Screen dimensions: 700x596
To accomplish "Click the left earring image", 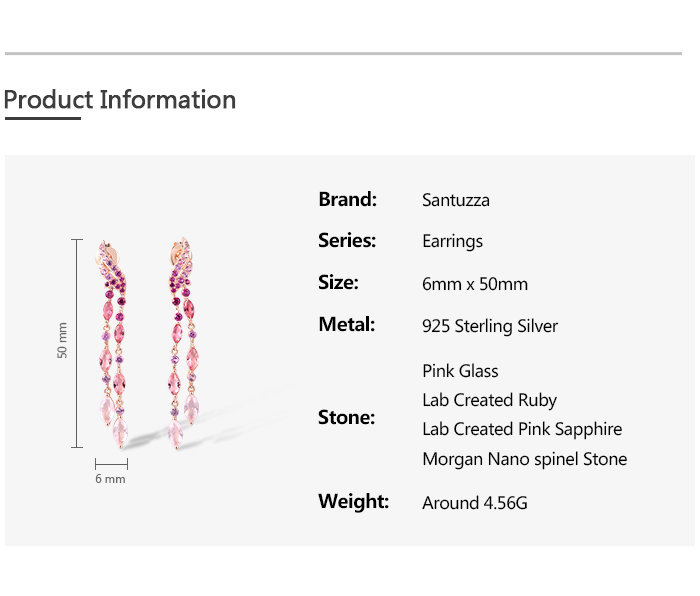I will pos(113,350).
